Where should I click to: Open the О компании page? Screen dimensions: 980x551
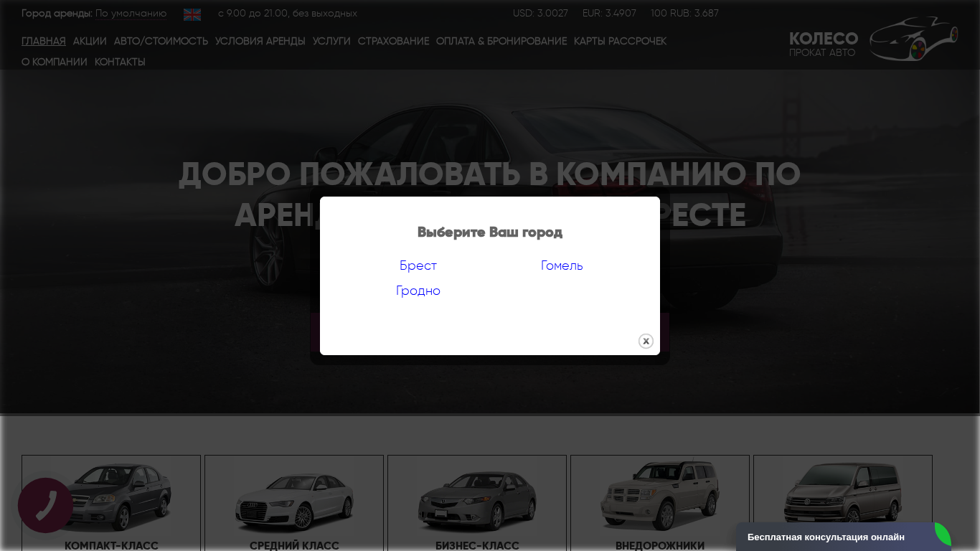pos(55,62)
